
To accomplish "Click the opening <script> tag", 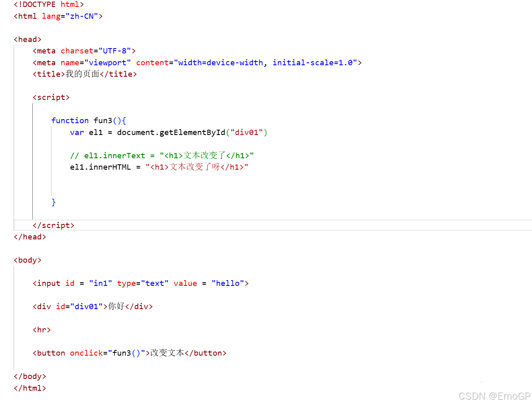I will coord(51,97).
